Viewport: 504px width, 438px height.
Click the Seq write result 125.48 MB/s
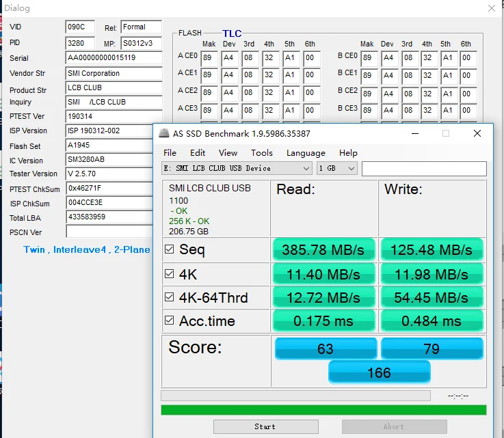pos(432,250)
